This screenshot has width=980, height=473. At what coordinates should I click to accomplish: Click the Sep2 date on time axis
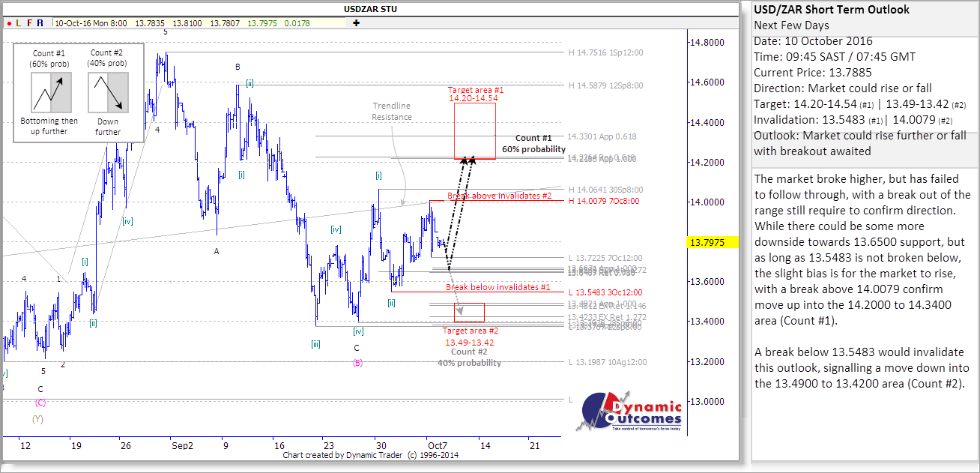pos(182,445)
